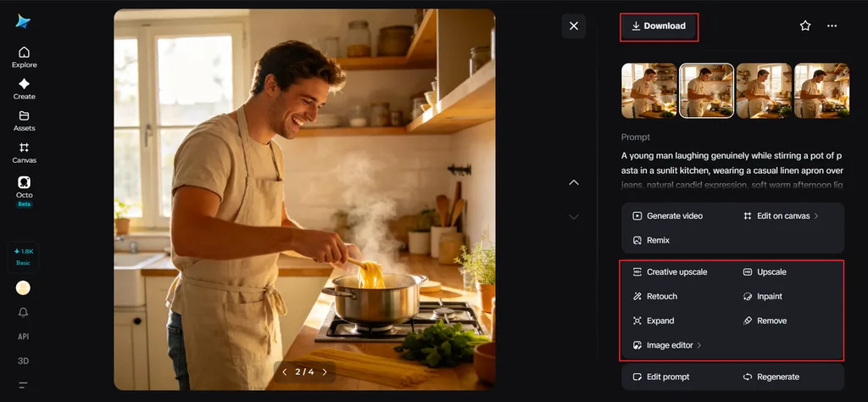Open the Expand image tool
Viewport: 868px width, 402px height.
coord(654,321)
